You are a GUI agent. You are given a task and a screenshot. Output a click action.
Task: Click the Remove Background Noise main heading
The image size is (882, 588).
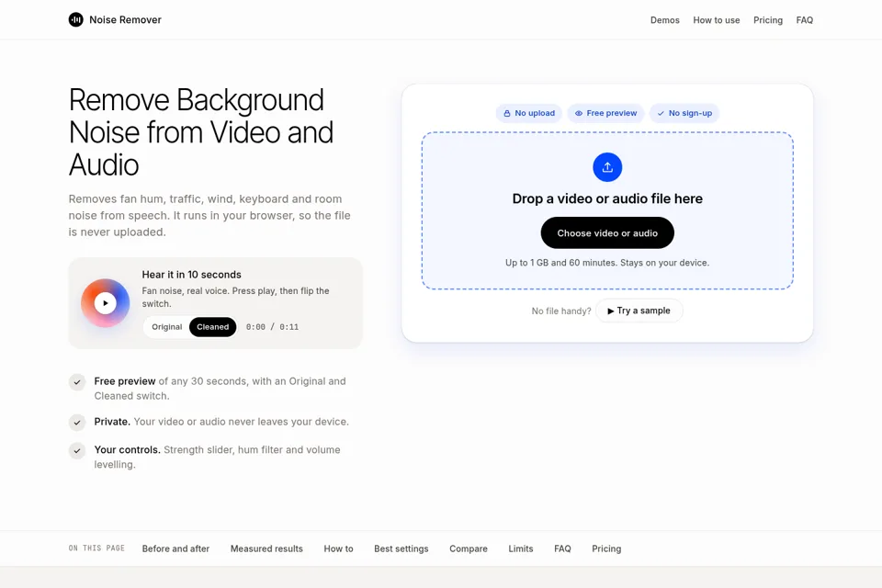pyautogui.click(x=201, y=132)
